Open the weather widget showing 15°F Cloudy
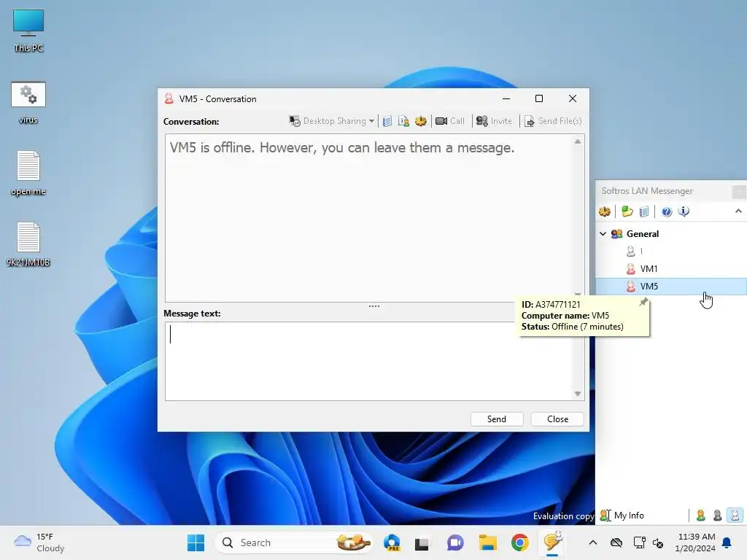The height and width of the screenshot is (560, 747). [39, 542]
